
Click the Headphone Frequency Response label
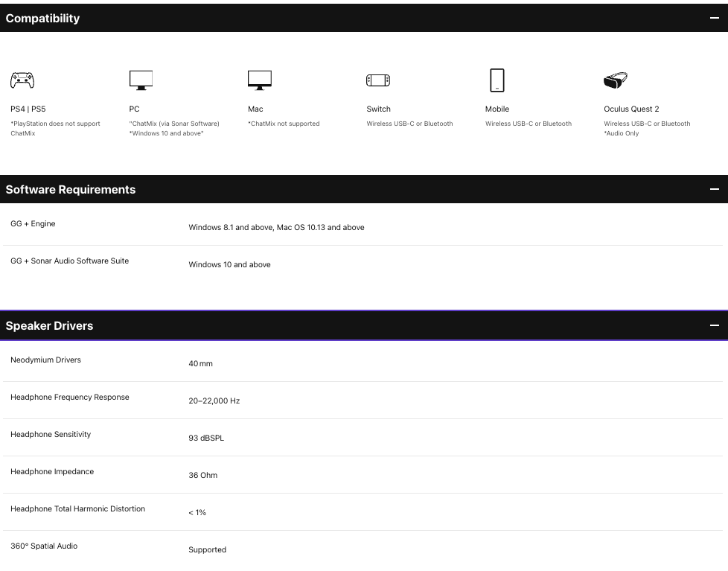(x=70, y=397)
